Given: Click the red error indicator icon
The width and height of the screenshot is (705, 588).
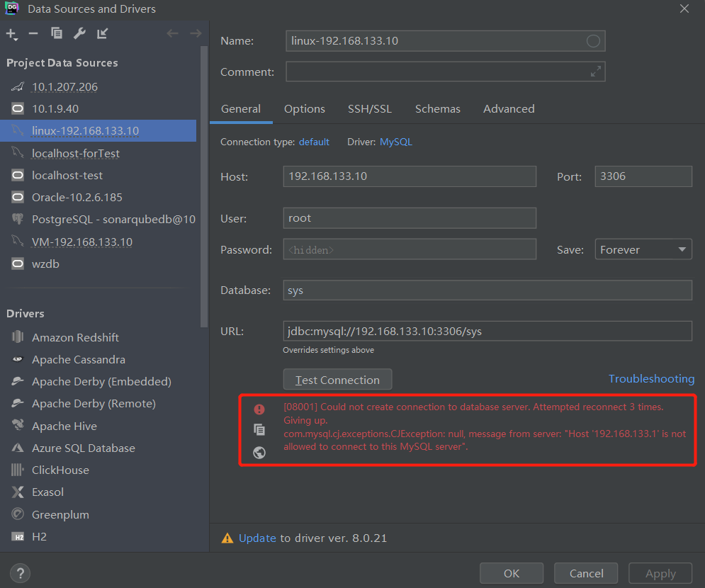Looking at the screenshot, I should point(259,409).
